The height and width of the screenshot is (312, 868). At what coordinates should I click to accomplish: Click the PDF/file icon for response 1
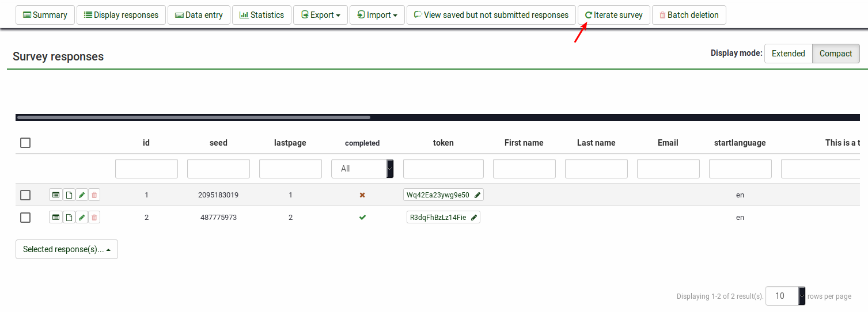pos(69,195)
